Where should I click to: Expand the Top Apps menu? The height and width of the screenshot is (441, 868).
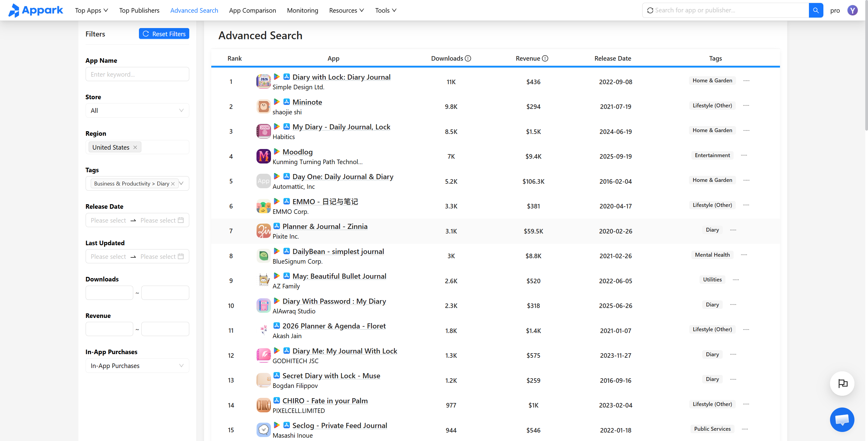(x=91, y=11)
